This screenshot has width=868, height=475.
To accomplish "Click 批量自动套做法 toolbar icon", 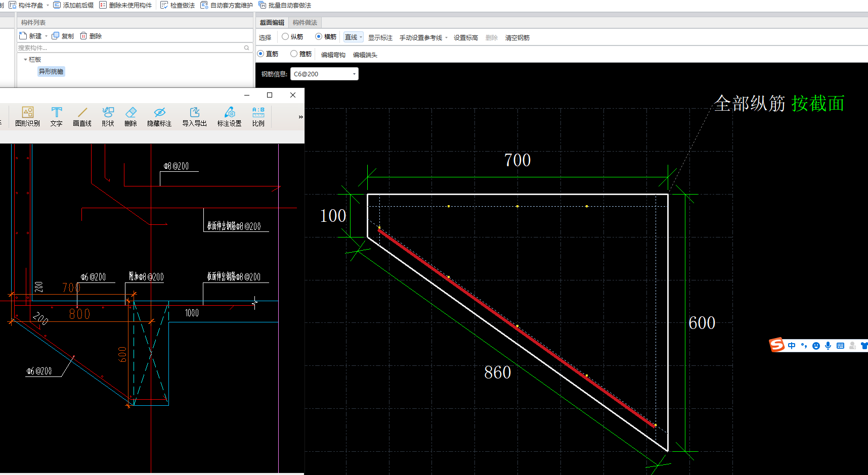I will (262, 5).
